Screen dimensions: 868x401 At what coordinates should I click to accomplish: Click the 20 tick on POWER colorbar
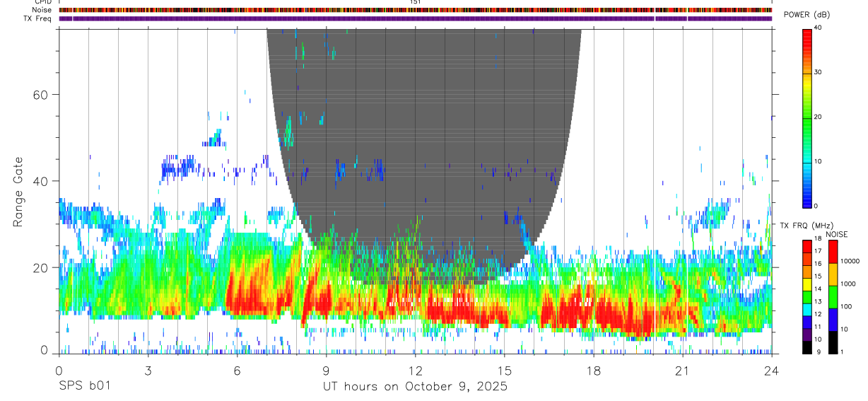coord(819,117)
